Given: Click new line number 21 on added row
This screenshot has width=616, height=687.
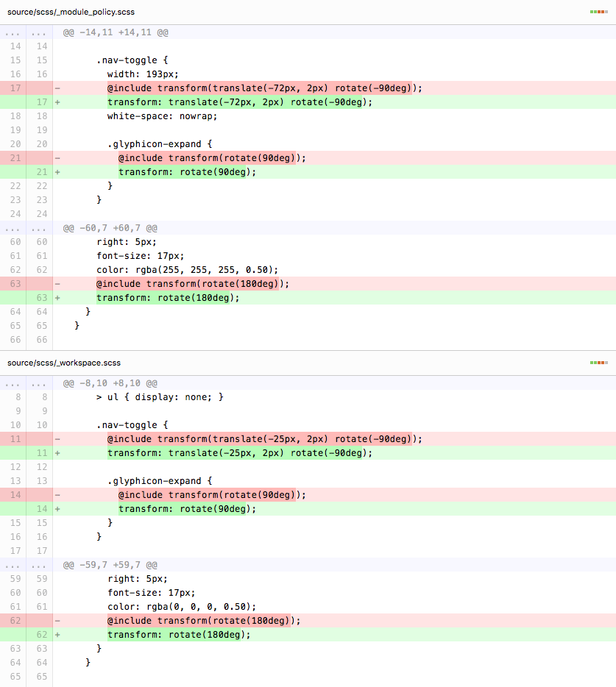Looking at the screenshot, I should pos(42,172).
